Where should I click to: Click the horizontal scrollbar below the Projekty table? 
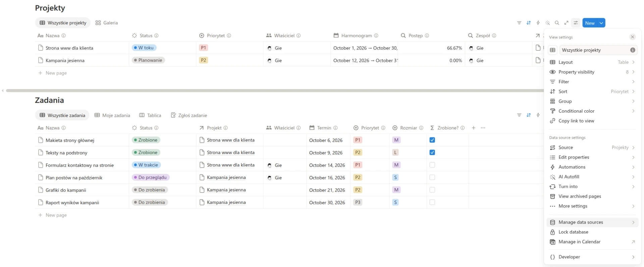click(x=274, y=90)
